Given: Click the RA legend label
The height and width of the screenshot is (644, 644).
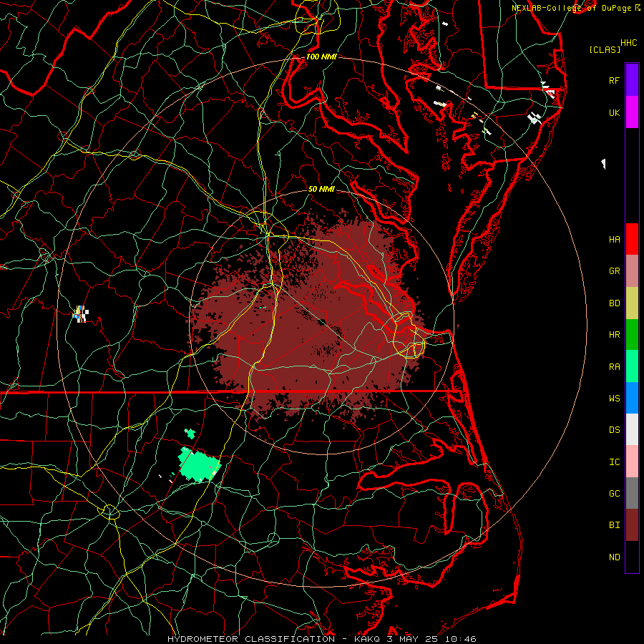Looking at the screenshot, I should (x=614, y=367).
